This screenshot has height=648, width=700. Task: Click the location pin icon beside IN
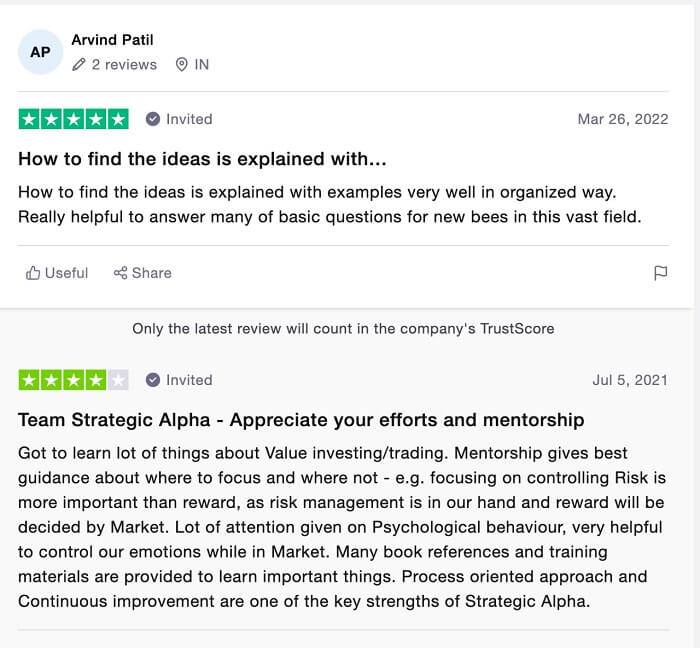click(181, 64)
